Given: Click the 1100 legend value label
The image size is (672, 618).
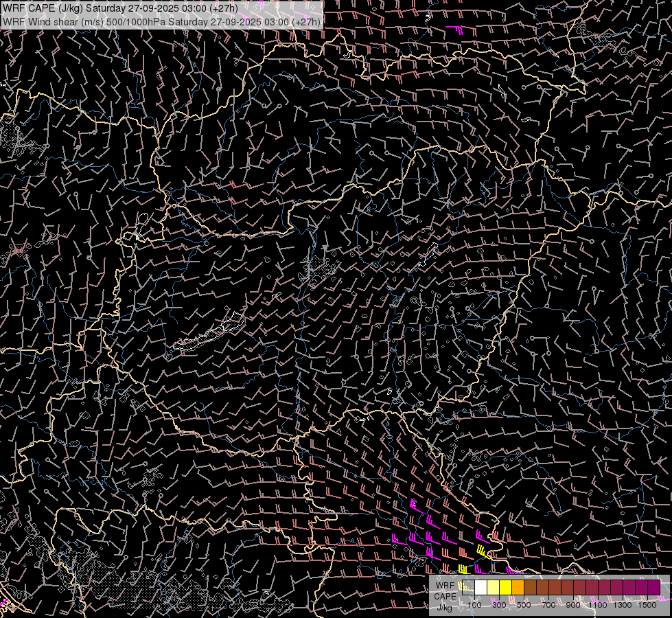Looking at the screenshot, I should 598,606.
